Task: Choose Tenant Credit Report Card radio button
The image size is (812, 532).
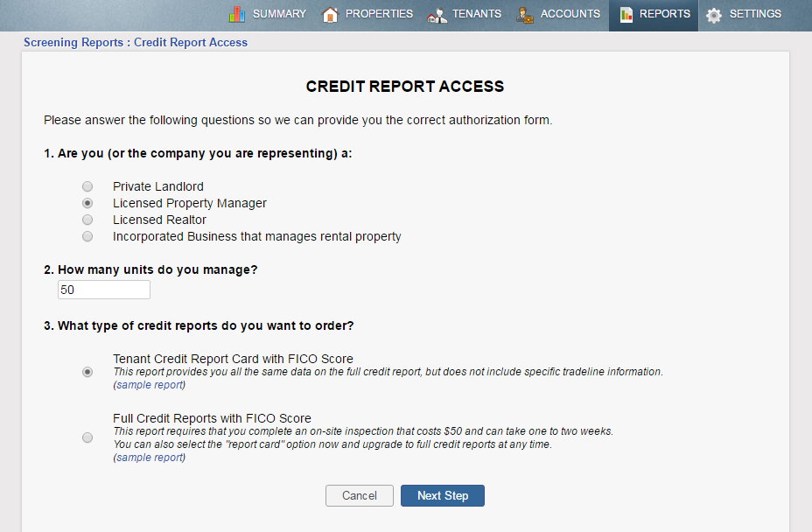Action: (x=87, y=372)
